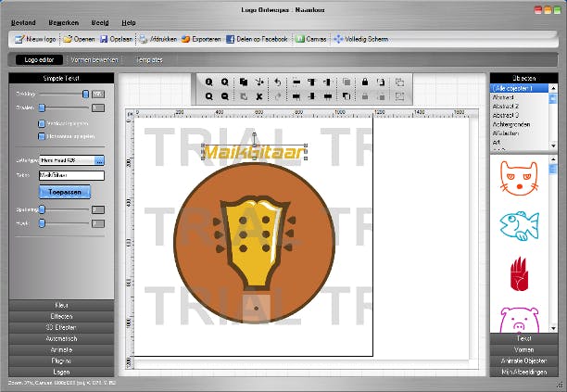Viewport: 567px width, 392px height.
Task: Click the copy icon in the edit toolbar
Action: pyautogui.click(x=244, y=82)
